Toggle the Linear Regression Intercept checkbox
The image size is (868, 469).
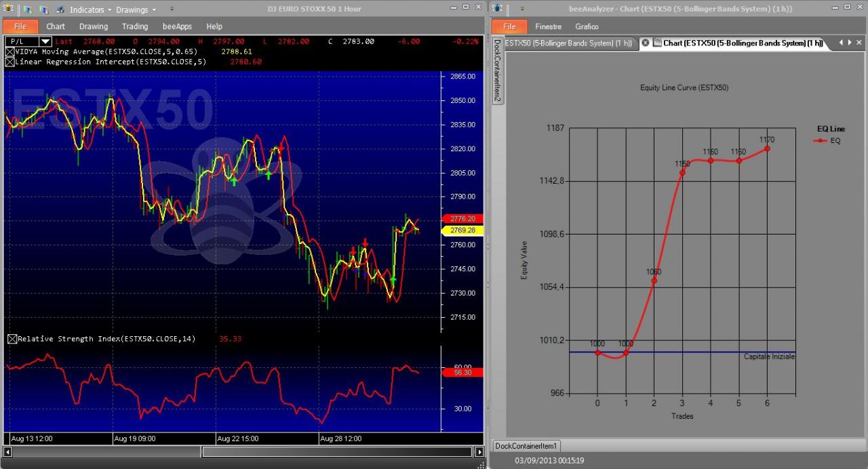(x=9, y=62)
